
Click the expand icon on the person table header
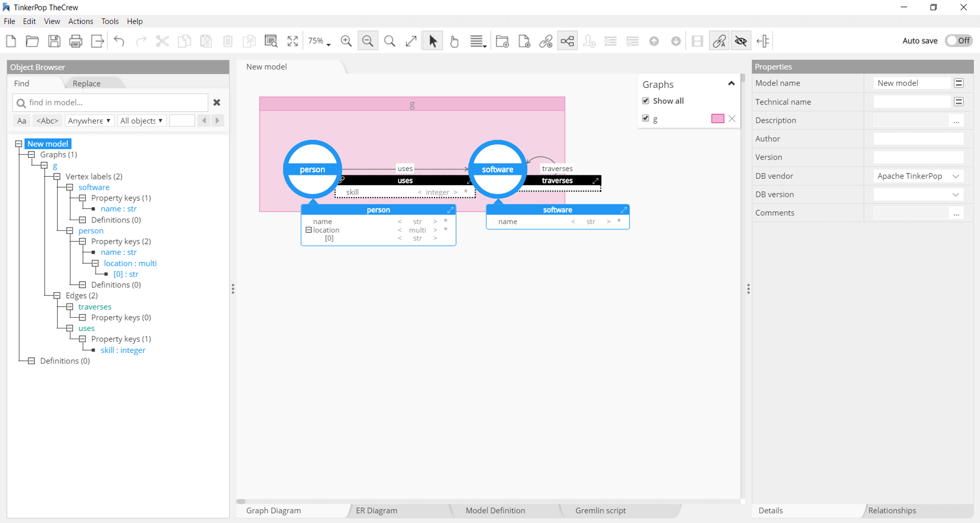point(450,210)
